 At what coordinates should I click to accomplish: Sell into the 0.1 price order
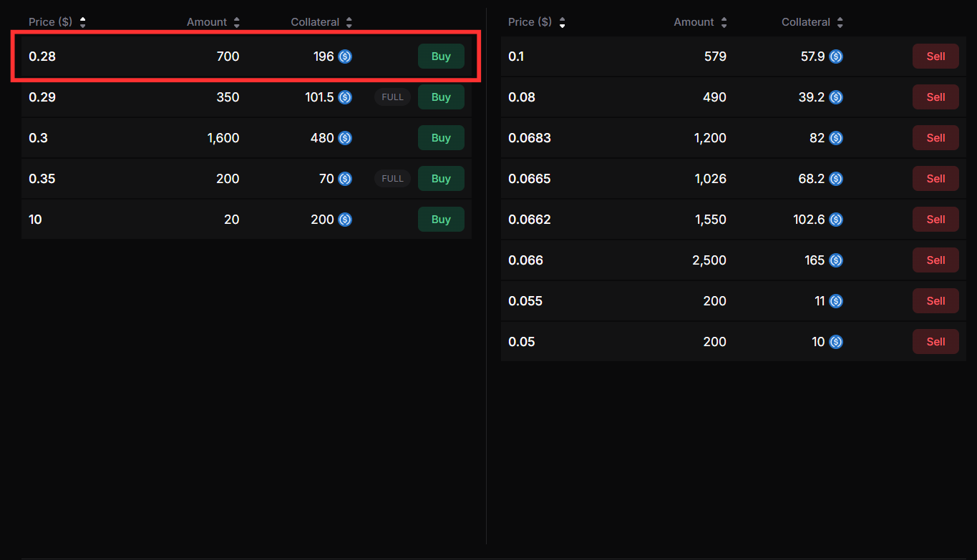935,57
